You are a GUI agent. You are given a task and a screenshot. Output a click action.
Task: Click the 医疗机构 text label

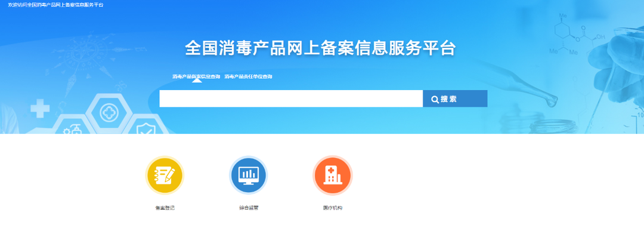pyautogui.click(x=332, y=208)
